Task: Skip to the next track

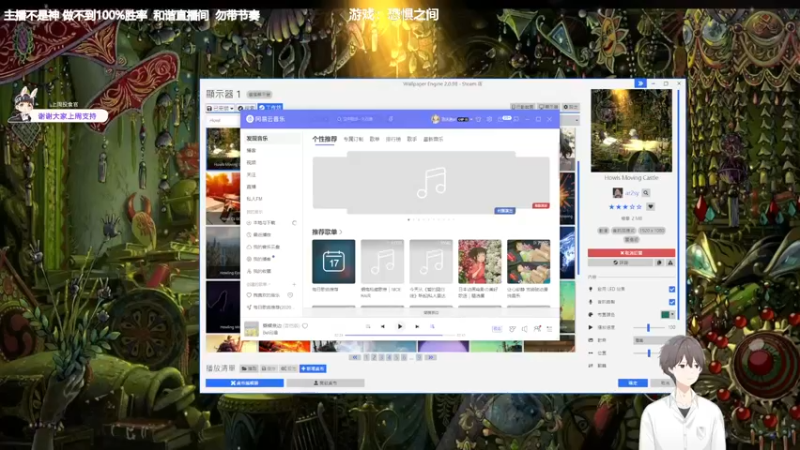Action: point(417,327)
